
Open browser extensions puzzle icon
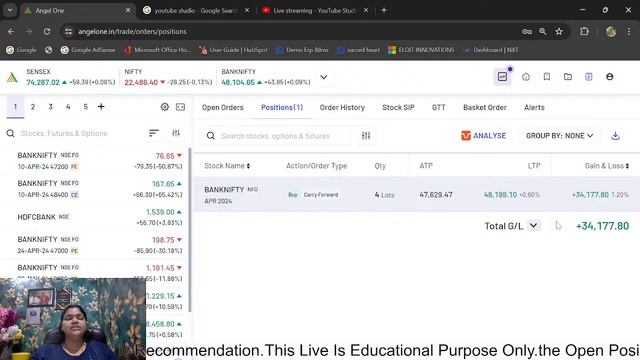(584, 31)
